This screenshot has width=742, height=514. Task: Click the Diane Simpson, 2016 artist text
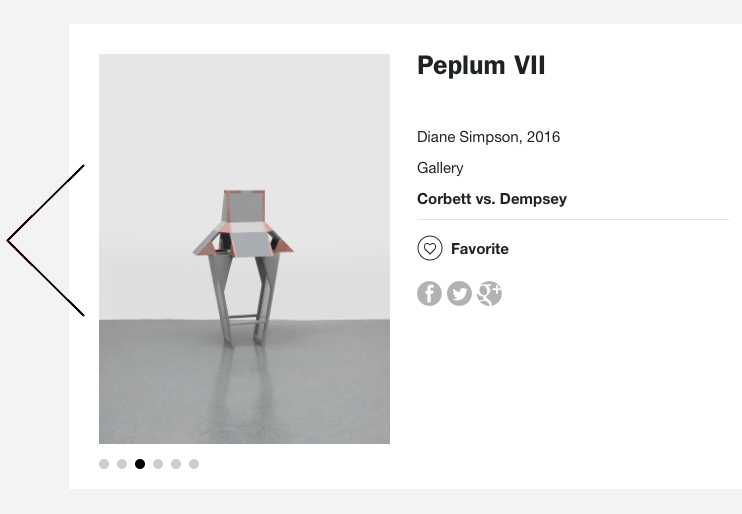click(488, 137)
